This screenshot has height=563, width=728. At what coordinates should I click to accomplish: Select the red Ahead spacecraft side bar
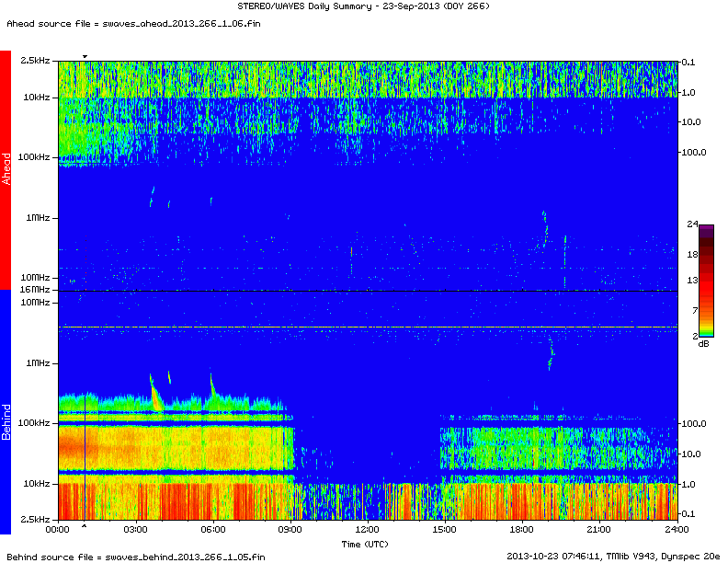[6, 169]
